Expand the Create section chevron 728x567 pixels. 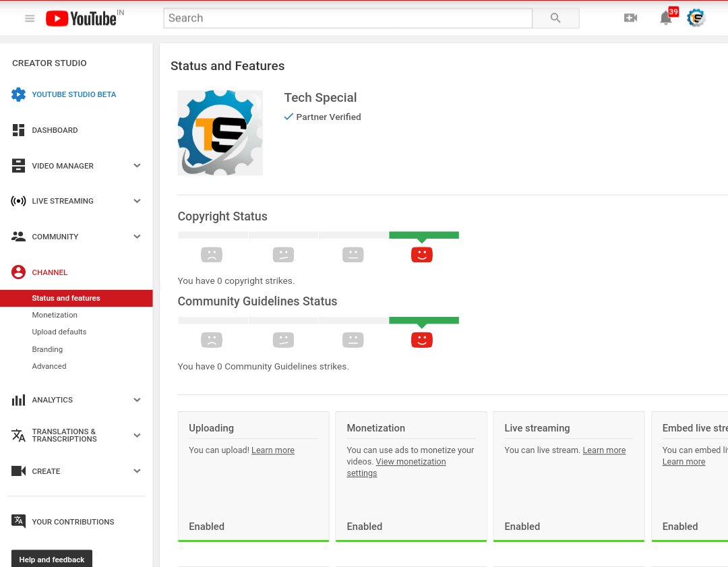pyautogui.click(x=137, y=471)
